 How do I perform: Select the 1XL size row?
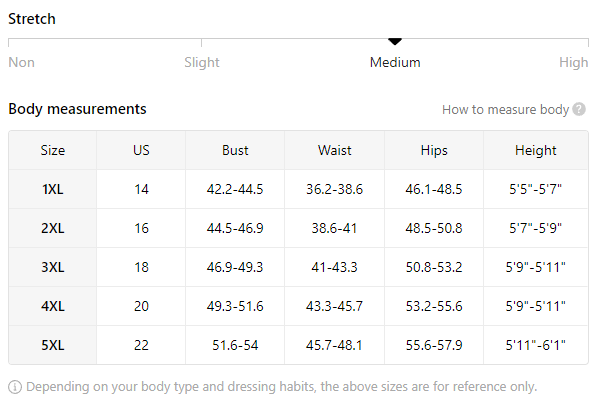coord(298,189)
